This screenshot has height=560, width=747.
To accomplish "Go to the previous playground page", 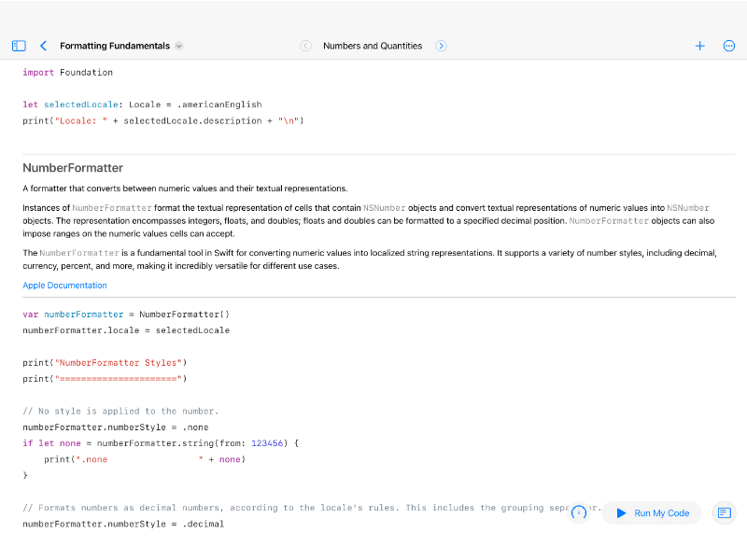I will [x=305, y=46].
